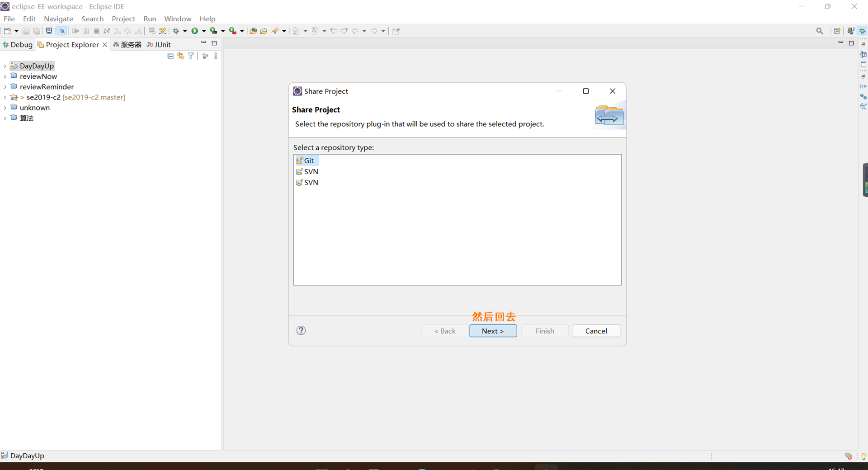Click the Coverage launch icon

point(214,31)
